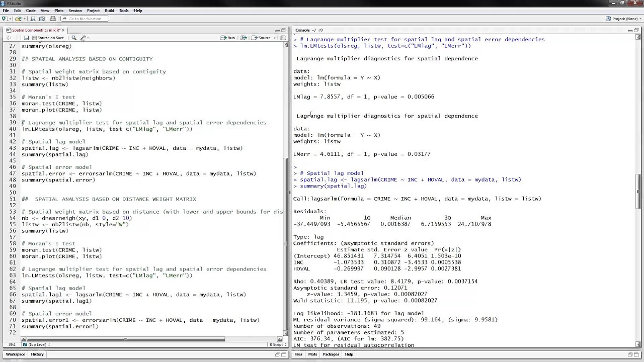Close the Spatial Econometrics in R.R tab
This screenshot has height=362, width=644.
(64, 30)
